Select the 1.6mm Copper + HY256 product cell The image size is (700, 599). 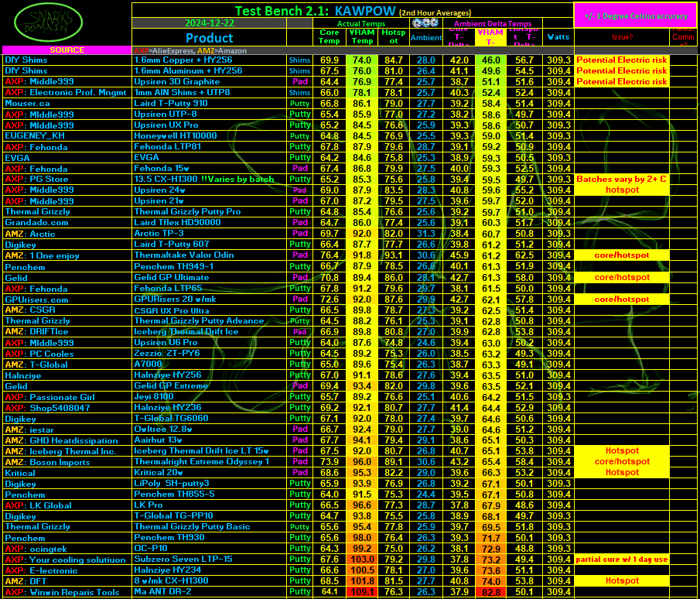[210, 60]
